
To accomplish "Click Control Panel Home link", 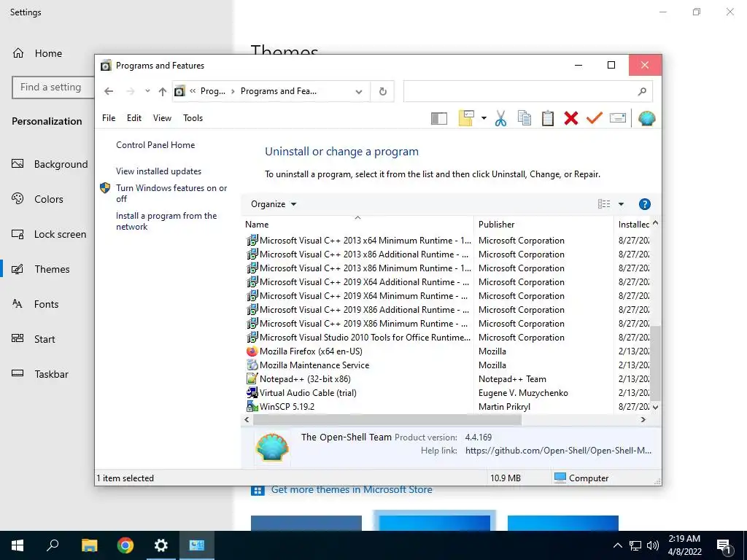I will [155, 145].
